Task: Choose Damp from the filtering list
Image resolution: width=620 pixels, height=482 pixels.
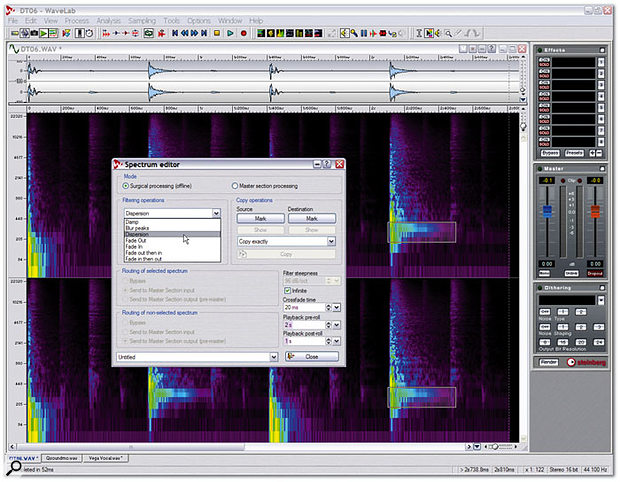Action: (x=172, y=222)
